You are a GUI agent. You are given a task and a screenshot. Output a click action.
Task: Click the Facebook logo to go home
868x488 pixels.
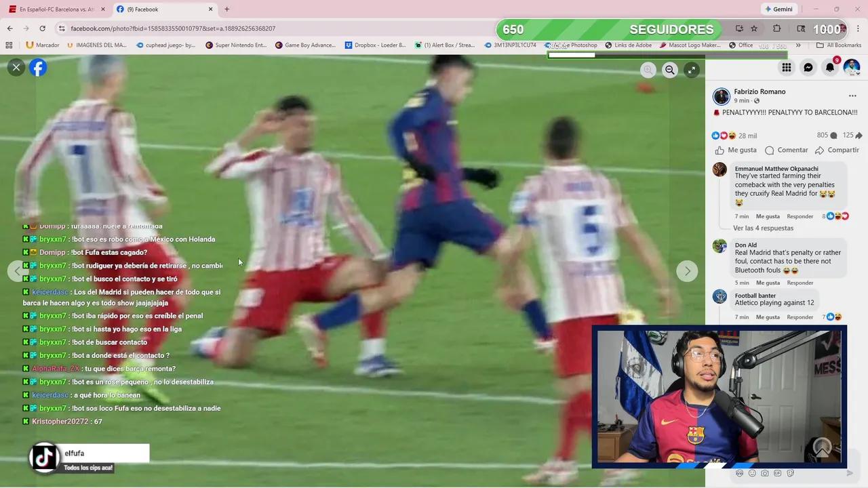(38, 67)
